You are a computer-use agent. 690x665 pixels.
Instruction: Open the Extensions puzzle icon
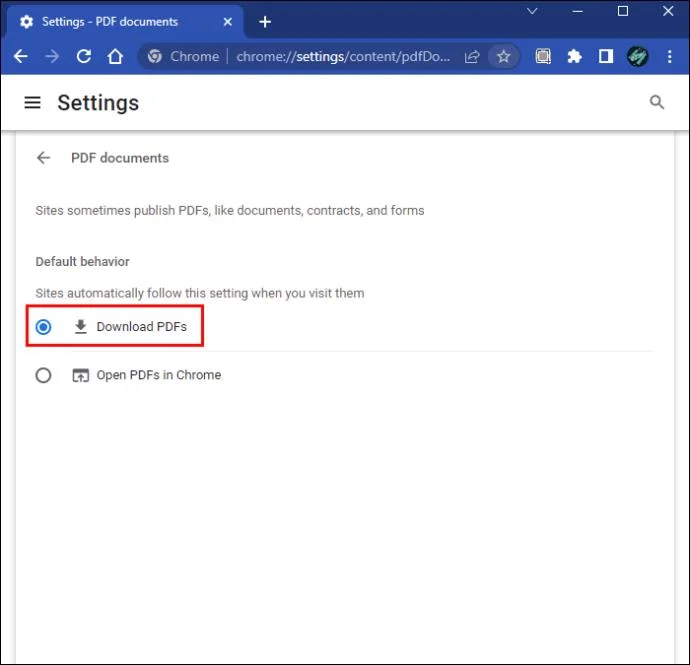point(574,56)
